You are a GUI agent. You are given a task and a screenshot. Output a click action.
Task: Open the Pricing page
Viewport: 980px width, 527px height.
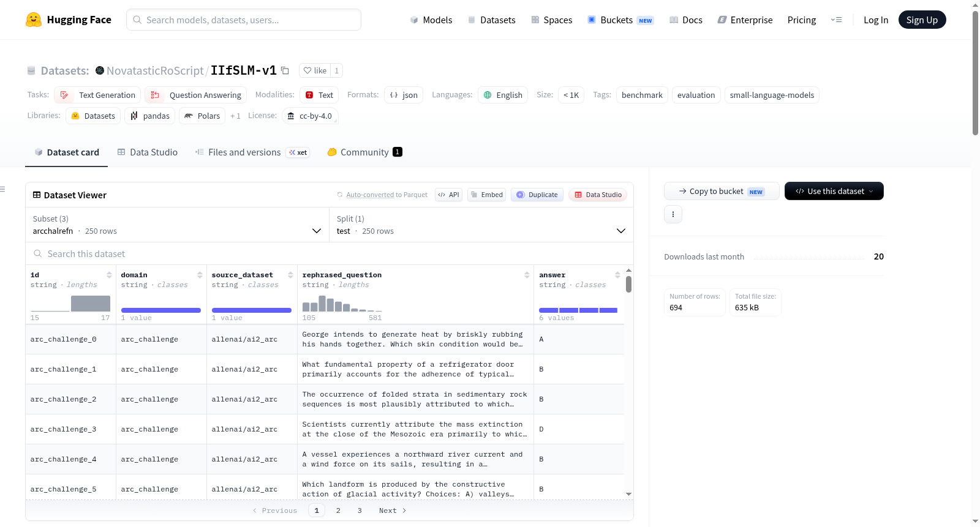point(802,20)
